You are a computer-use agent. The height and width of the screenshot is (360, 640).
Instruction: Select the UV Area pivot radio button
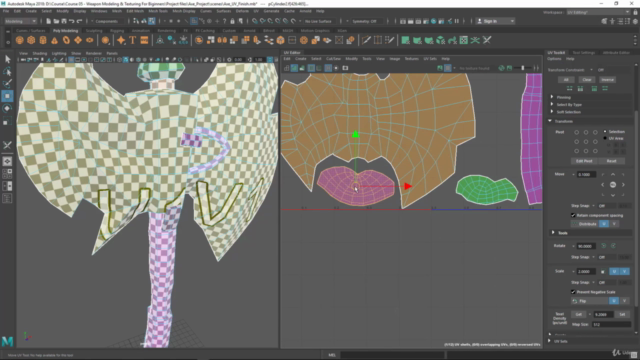[x=605, y=138]
